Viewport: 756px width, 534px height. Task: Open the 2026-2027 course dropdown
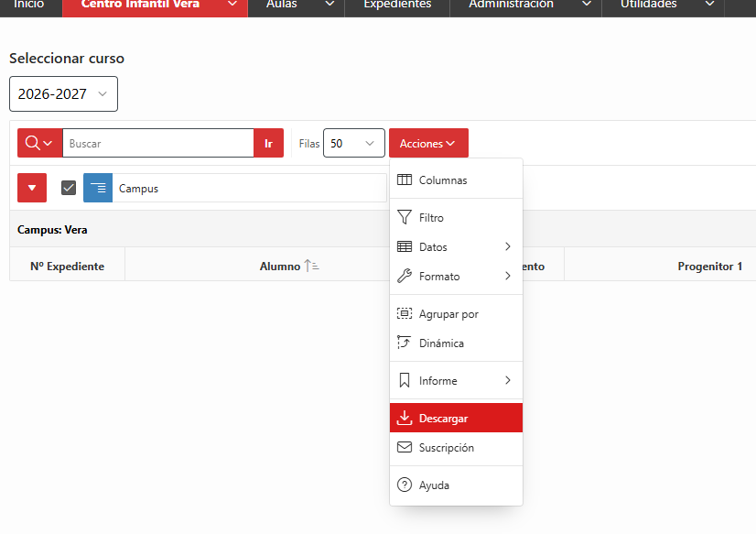(x=63, y=94)
